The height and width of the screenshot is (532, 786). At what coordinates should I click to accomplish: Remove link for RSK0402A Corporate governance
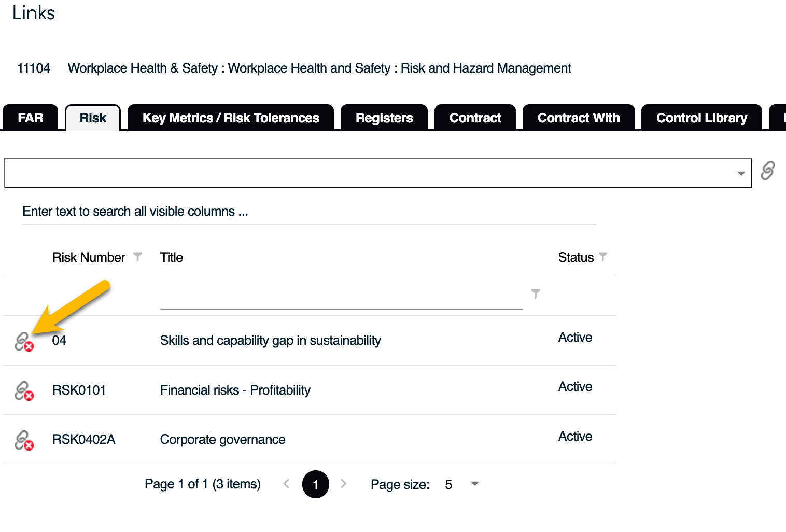click(x=24, y=440)
